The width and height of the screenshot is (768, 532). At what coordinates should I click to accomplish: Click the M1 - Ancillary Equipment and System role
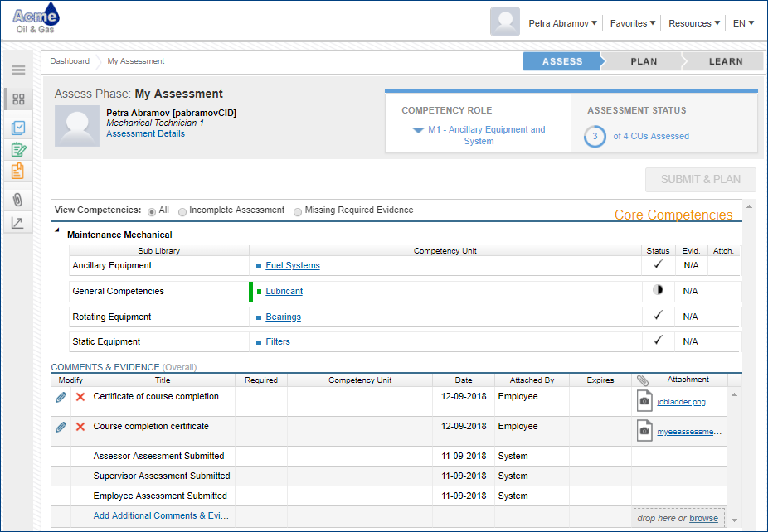click(x=486, y=135)
